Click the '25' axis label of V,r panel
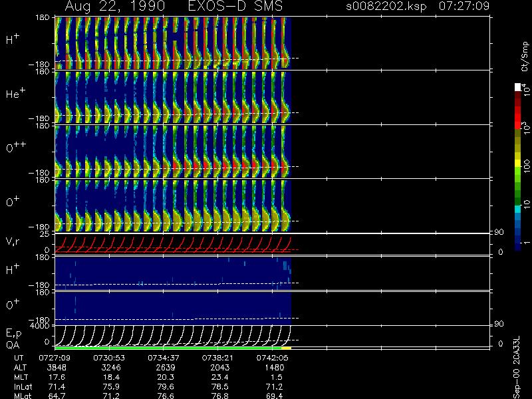The image size is (532, 399). click(45, 234)
